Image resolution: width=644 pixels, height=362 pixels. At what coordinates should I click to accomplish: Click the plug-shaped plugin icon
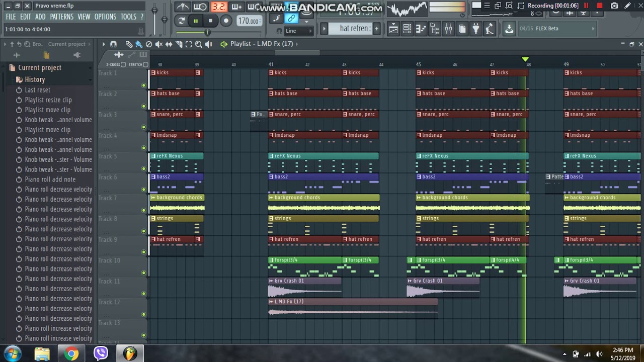click(475, 29)
